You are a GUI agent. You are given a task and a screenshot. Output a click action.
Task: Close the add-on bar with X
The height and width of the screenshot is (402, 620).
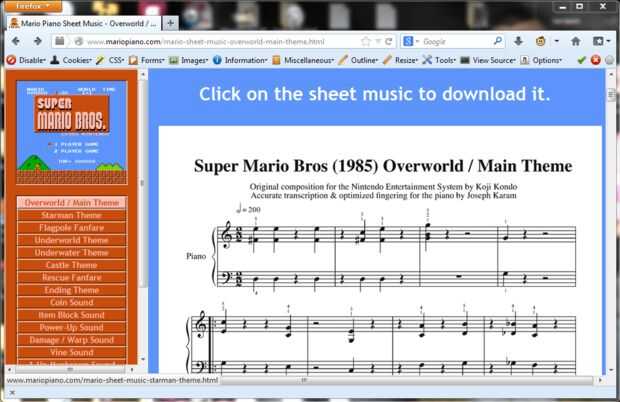12,393
